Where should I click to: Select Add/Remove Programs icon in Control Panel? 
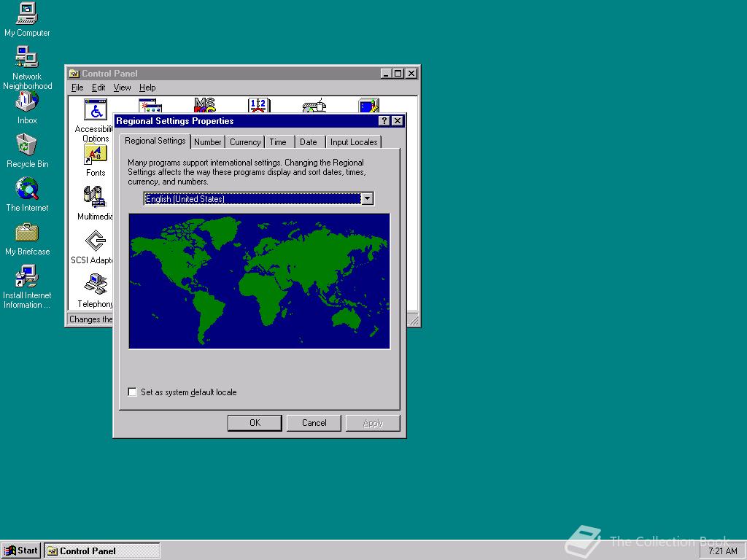pos(150,105)
